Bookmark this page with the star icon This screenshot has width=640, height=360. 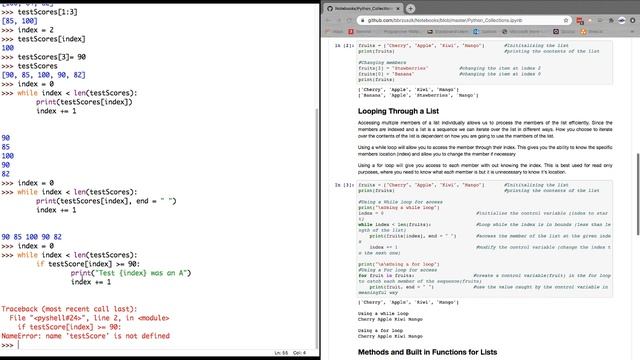[x=566, y=20]
